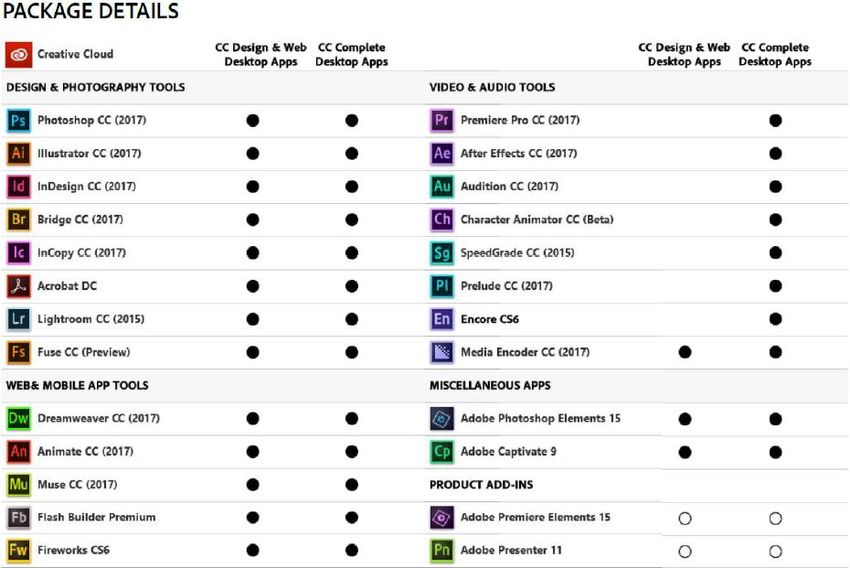Image resolution: width=850 pixels, height=568 pixels.
Task: Click the Package Details title
Action: pos(91,11)
